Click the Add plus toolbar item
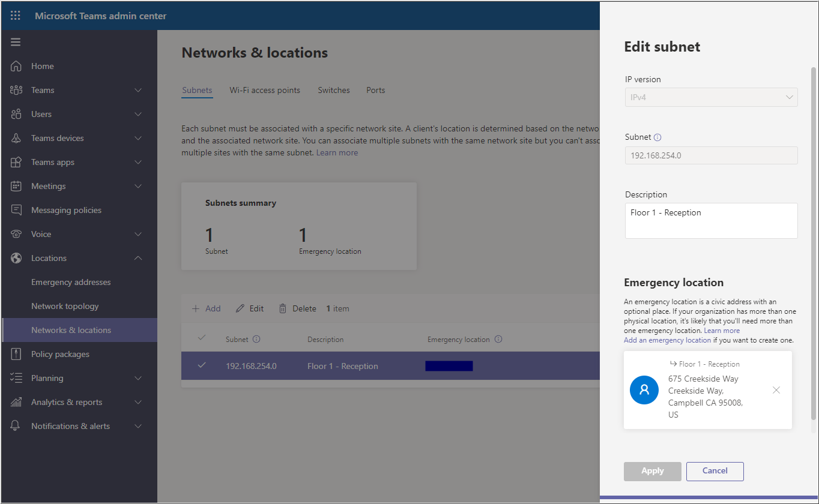 (x=206, y=308)
